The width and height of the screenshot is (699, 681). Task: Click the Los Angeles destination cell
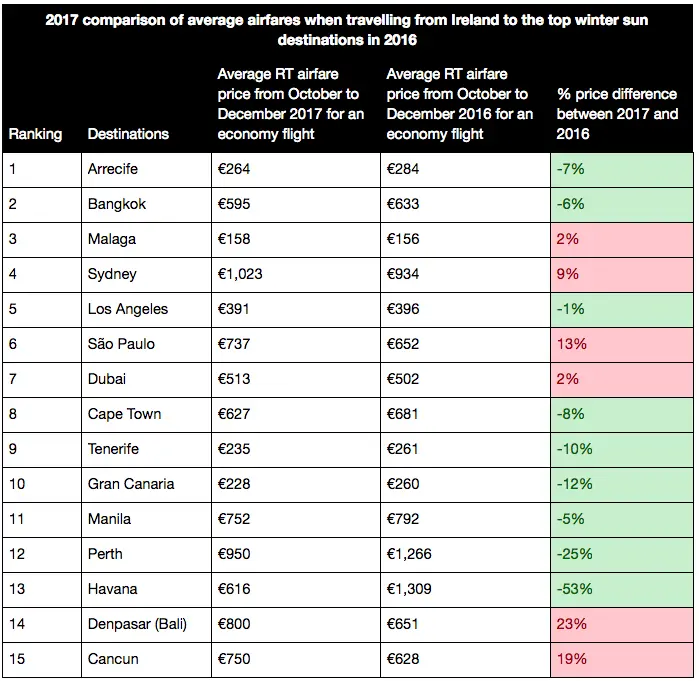(146, 309)
